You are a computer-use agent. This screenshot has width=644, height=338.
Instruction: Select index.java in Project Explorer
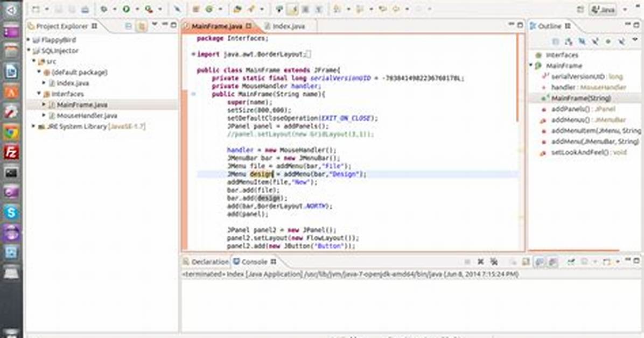point(73,83)
